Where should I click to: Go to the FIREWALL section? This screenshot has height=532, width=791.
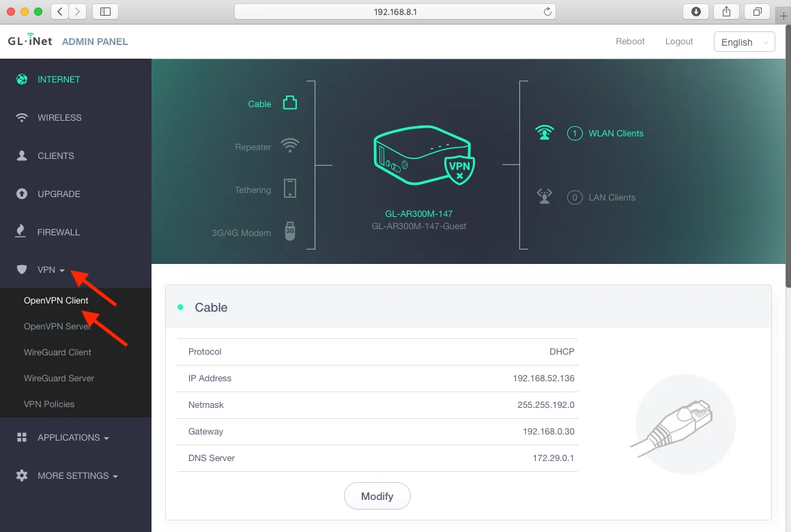(x=58, y=232)
